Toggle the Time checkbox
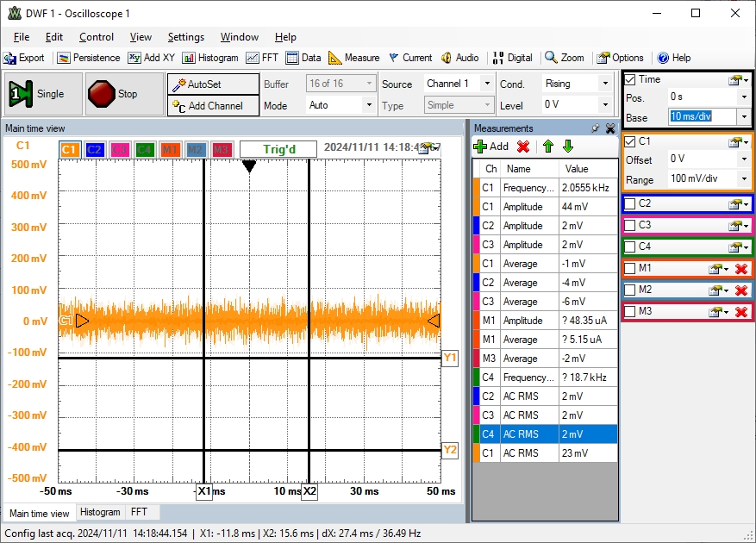The height and width of the screenshot is (543, 756). coord(630,79)
